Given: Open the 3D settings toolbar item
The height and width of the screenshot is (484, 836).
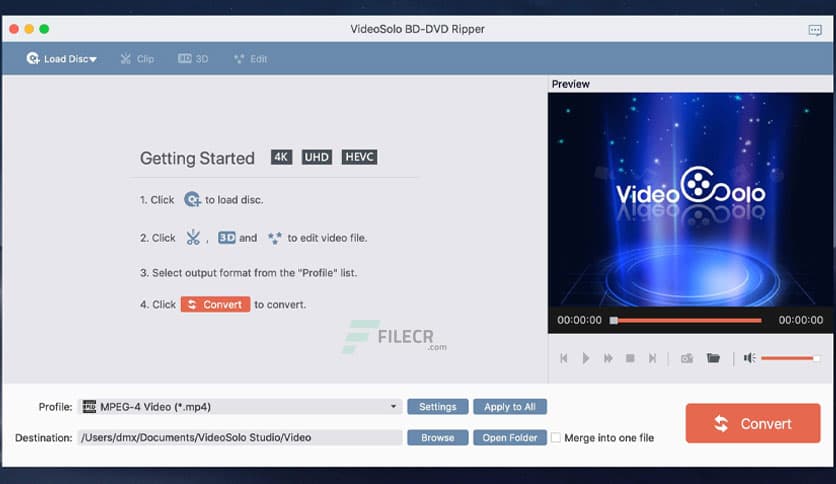Looking at the screenshot, I should (x=193, y=59).
